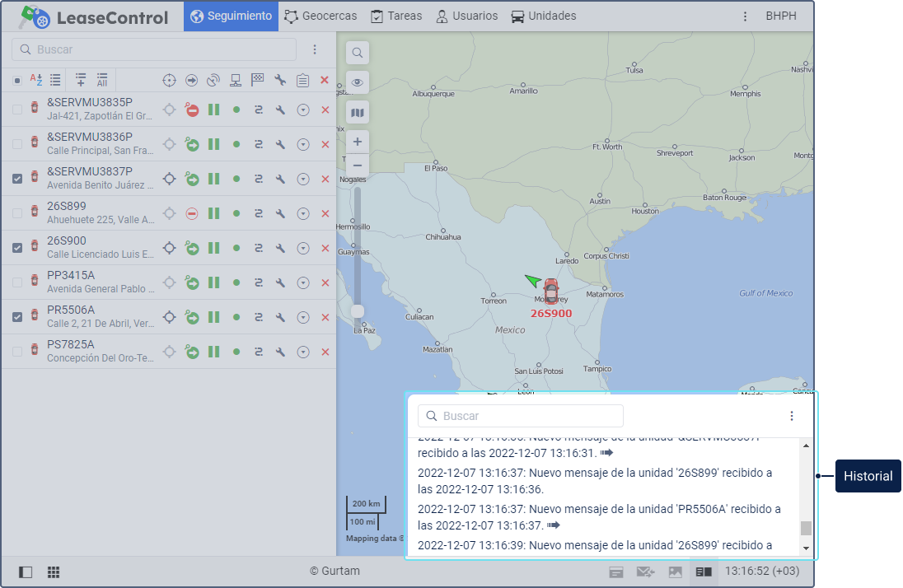Zoom in the map with plus button

(358, 142)
